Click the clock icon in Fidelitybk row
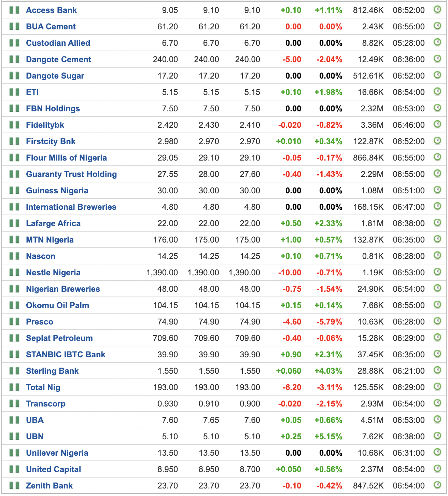The width and height of the screenshot is (448, 496). coord(437,124)
